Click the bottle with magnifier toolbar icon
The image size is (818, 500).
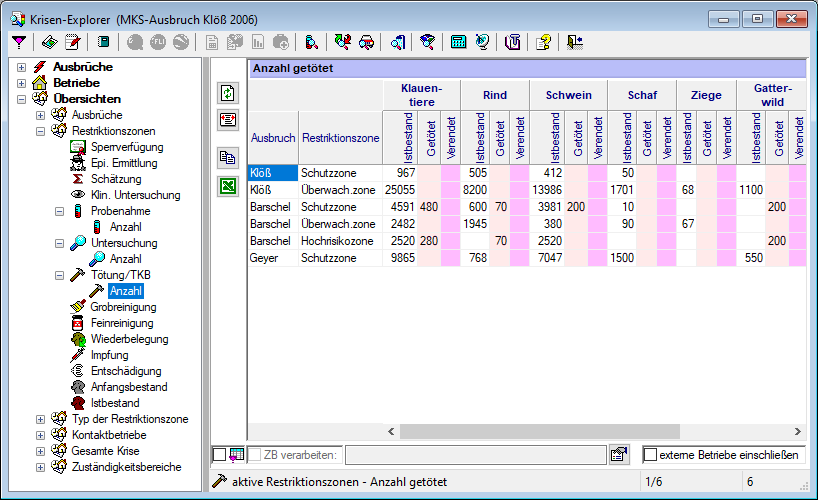click(311, 42)
